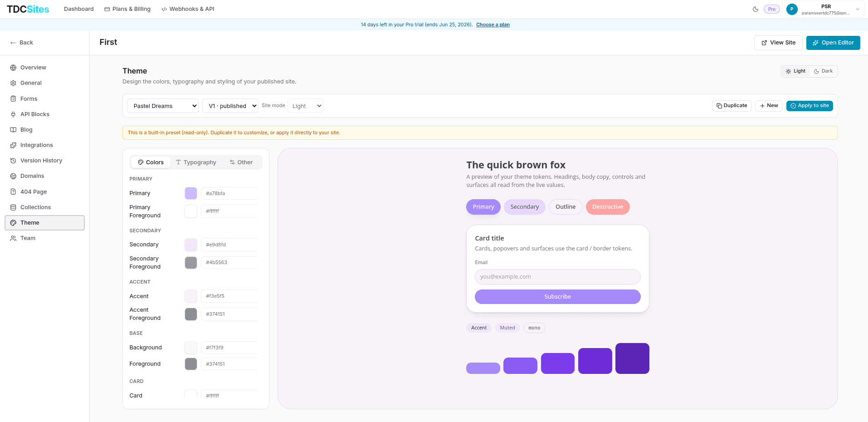Image resolution: width=868 pixels, height=422 pixels.
Task: Click the Back arrow icon
Action: pyautogui.click(x=13, y=43)
